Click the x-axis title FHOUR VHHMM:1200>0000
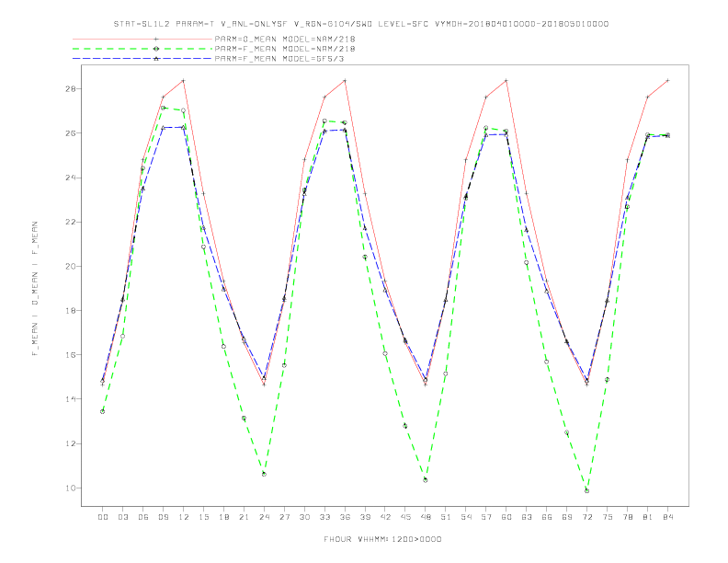The height and width of the screenshot is (563, 728). pos(382,539)
